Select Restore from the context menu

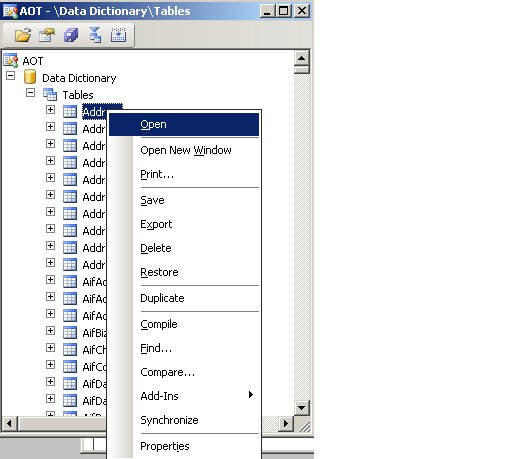[x=184, y=272]
